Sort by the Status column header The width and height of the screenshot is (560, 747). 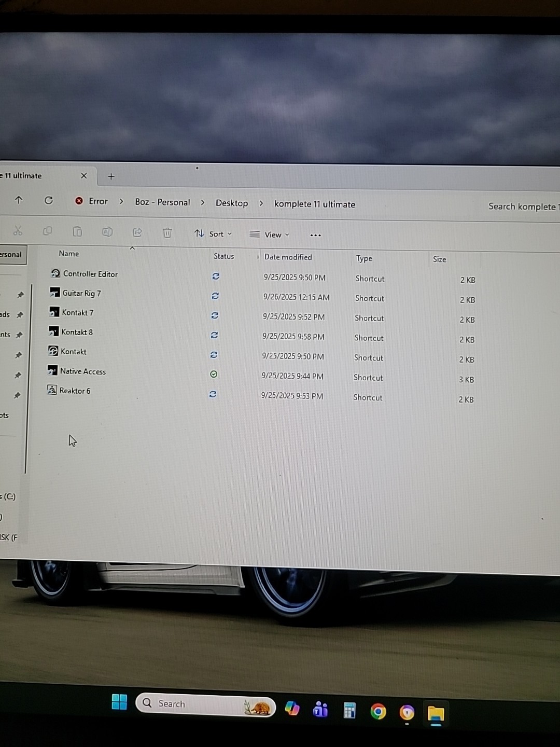tap(224, 256)
